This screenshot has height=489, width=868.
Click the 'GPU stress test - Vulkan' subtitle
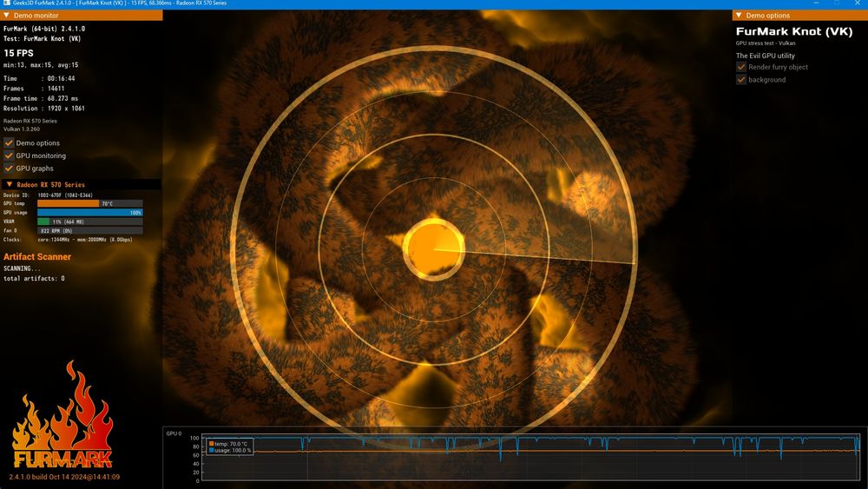pyautogui.click(x=766, y=43)
